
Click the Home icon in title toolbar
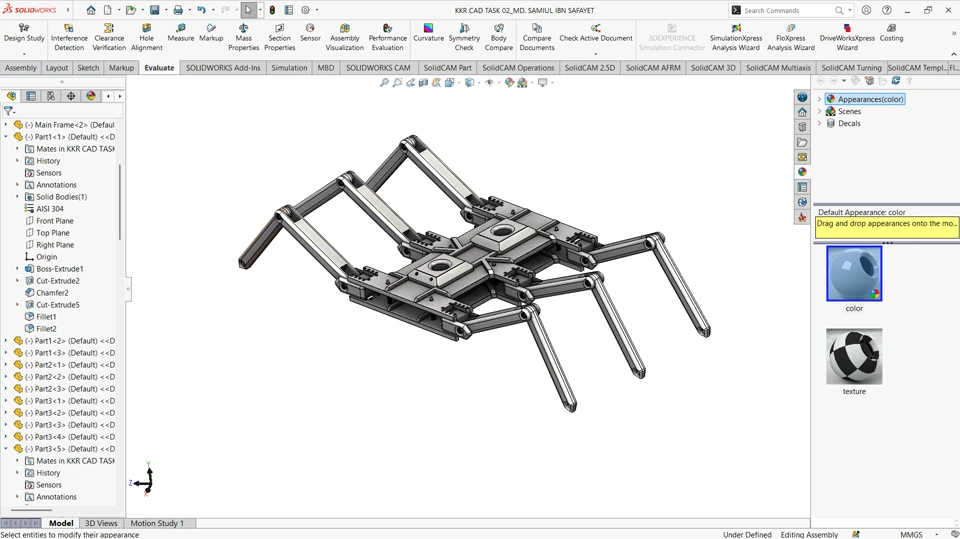pos(91,10)
